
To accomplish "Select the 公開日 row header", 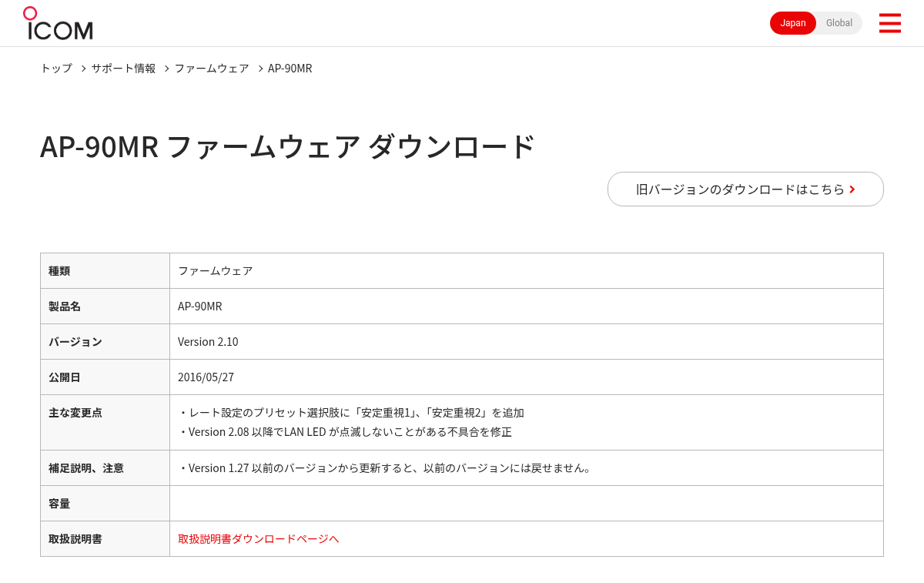I will pyautogui.click(x=105, y=377).
